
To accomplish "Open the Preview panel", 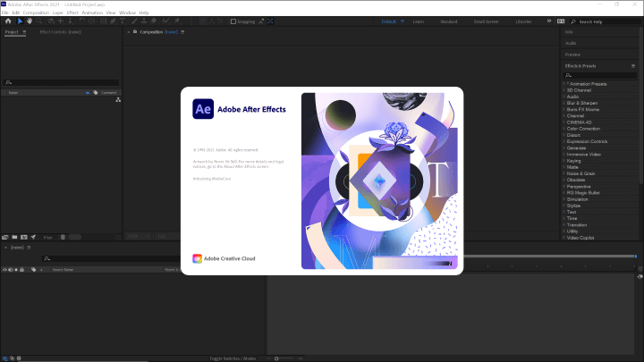I will click(572, 55).
